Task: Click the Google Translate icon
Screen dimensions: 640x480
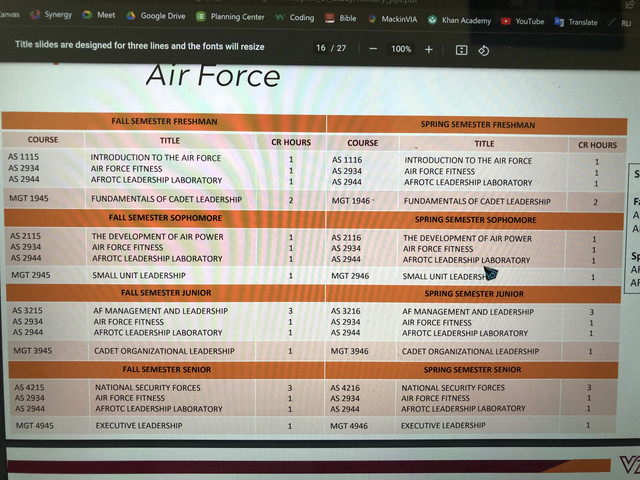Action: click(559, 22)
